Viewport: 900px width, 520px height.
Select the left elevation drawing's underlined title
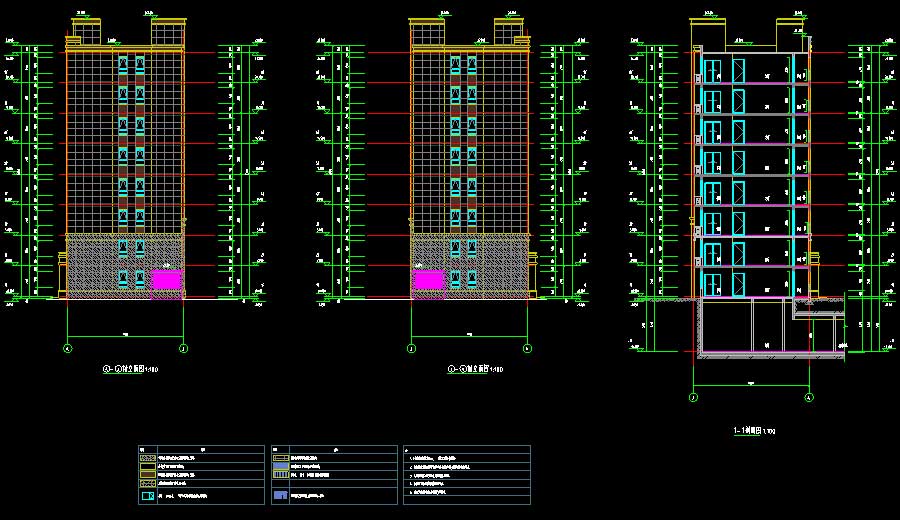click(130, 369)
